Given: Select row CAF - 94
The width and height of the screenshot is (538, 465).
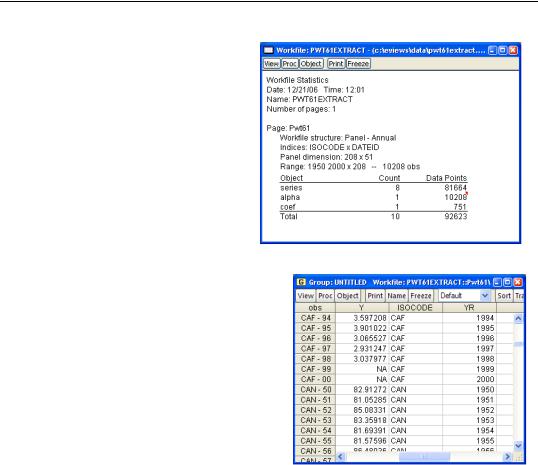Looking at the screenshot, I should coord(315,318).
